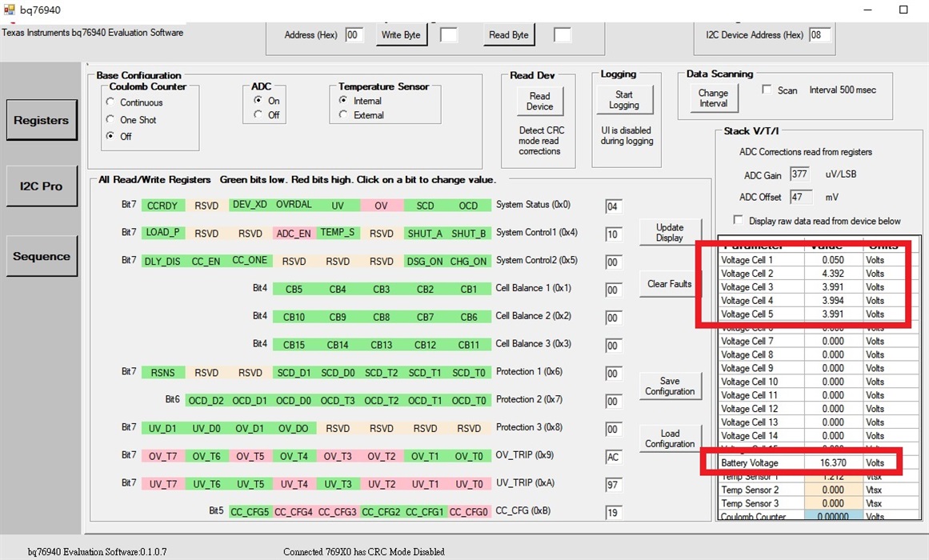Toggle the OV bit in System Status
Viewport: 929px width, 560px height.
click(x=381, y=205)
